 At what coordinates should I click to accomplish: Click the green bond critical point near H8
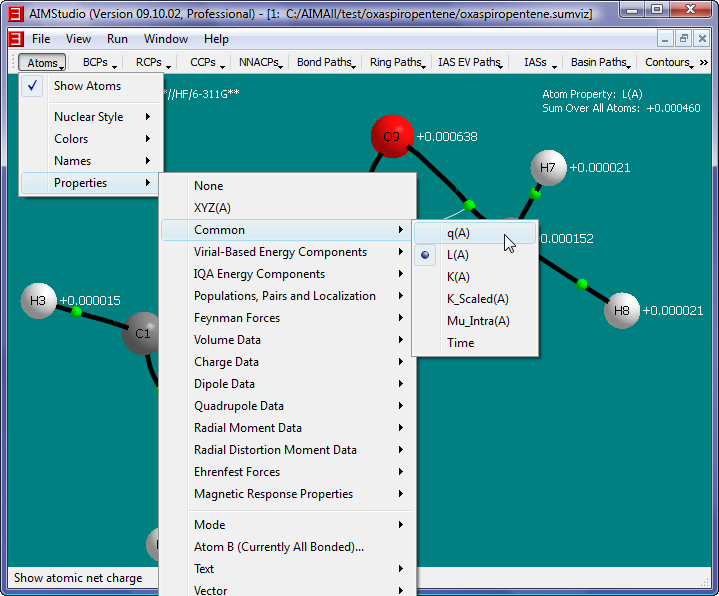(582, 285)
